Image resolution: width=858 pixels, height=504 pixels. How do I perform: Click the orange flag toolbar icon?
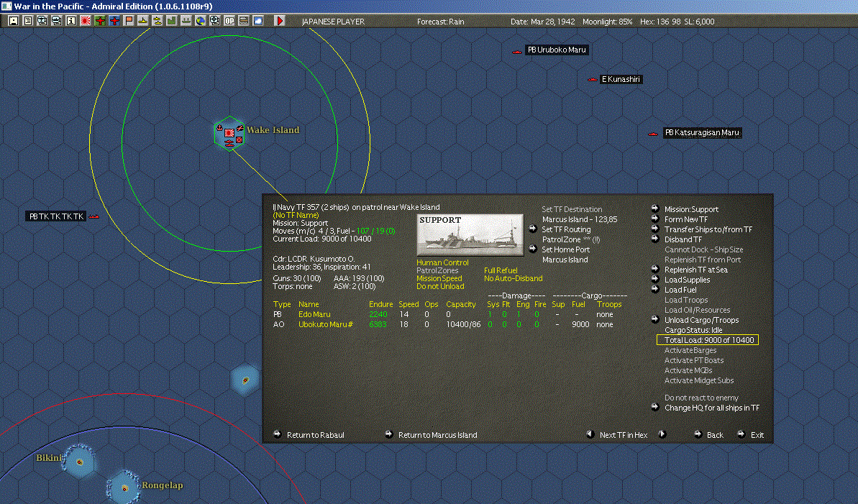pyautogui.click(x=129, y=21)
